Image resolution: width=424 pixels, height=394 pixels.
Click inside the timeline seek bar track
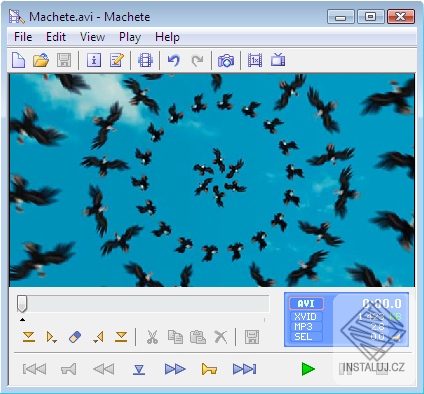click(x=143, y=303)
